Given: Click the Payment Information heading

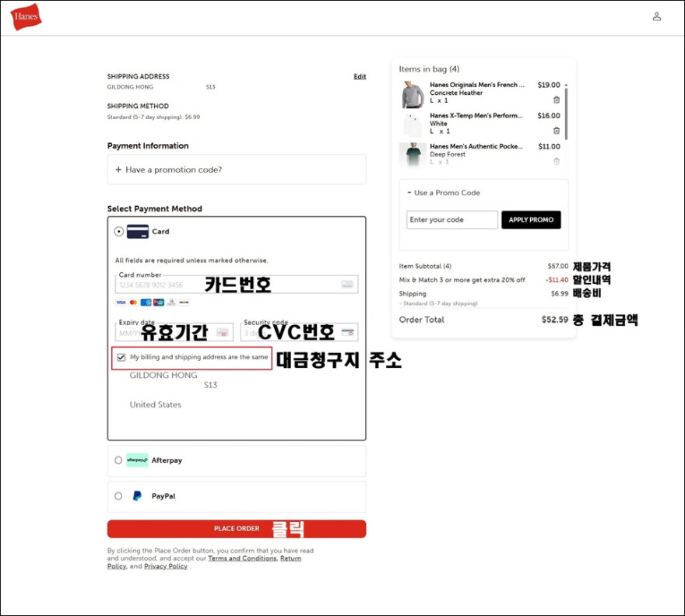Looking at the screenshot, I should pyautogui.click(x=148, y=145).
